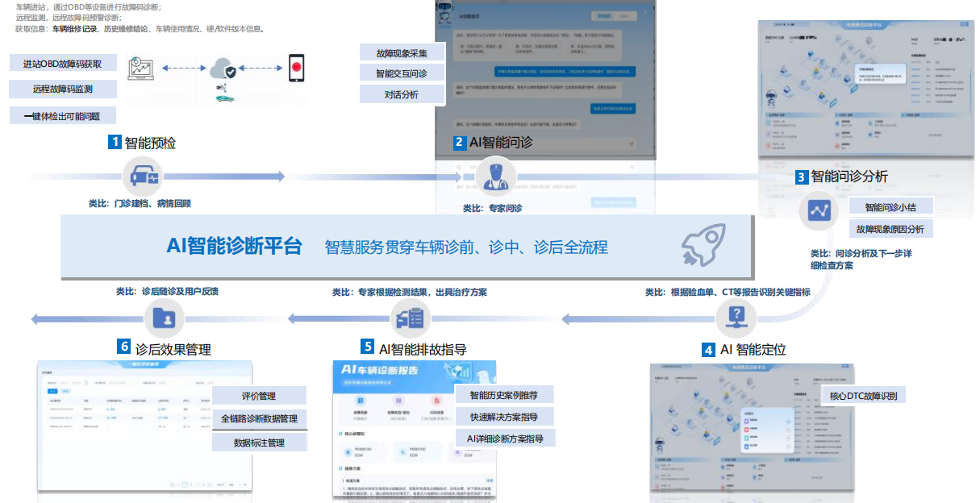Image resolution: width=980 pixels, height=503 pixels.
Task: Click the car diagnostic icon for 智能预检
Action: (x=145, y=176)
